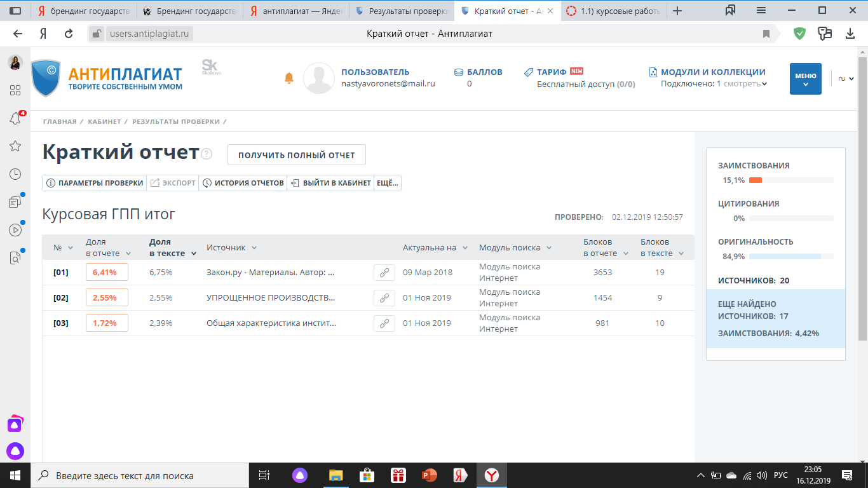
Task: Open browser downloads arrow icon
Action: coord(850,34)
